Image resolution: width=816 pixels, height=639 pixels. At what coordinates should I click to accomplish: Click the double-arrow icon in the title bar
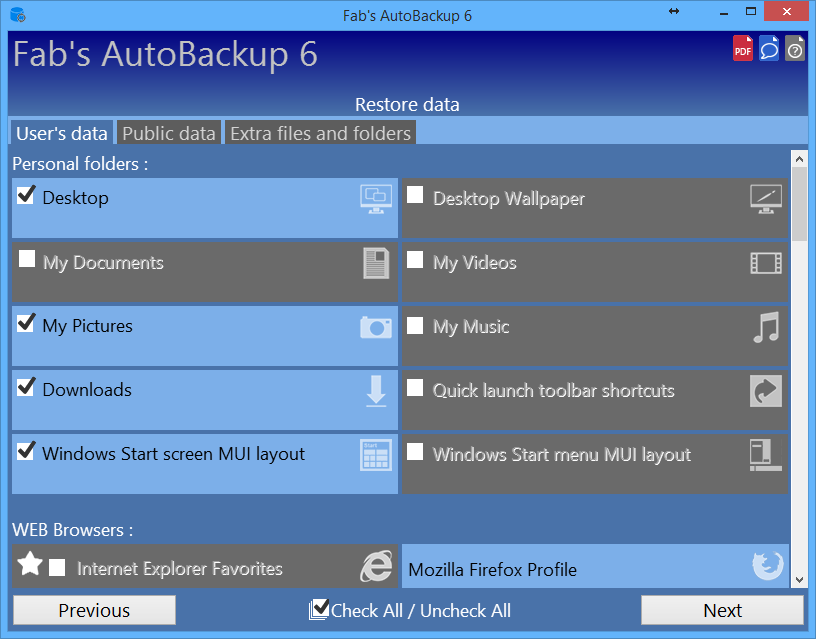(x=674, y=11)
